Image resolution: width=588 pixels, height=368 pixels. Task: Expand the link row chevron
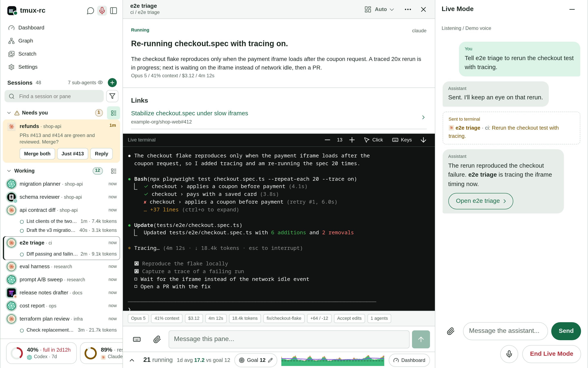pos(423,117)
